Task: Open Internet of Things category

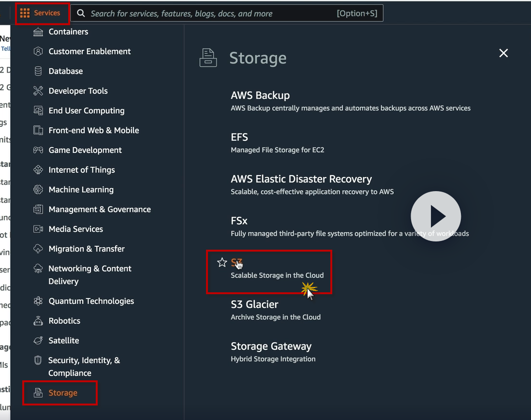Action: [x=82, y=170]
